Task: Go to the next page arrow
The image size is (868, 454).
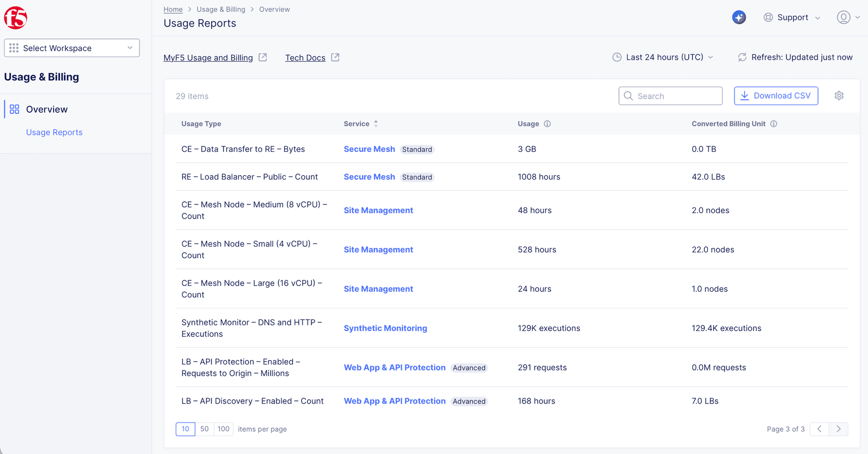Action: 839,429
